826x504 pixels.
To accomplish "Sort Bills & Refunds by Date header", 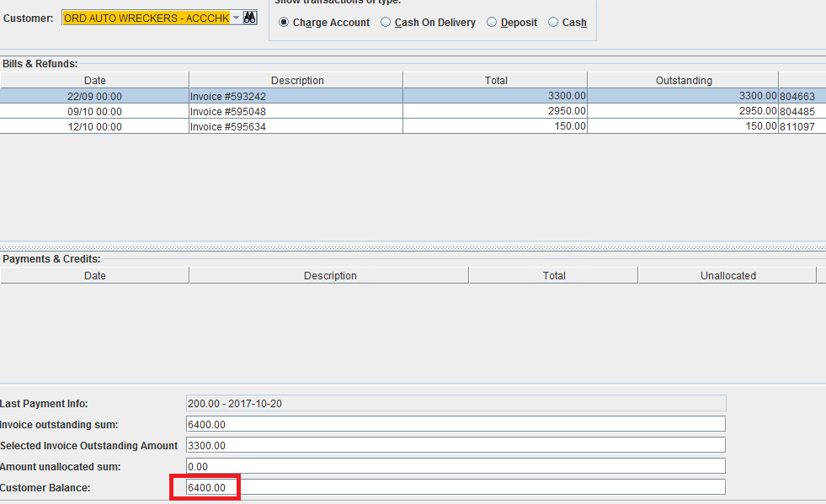I will [95, 80].
